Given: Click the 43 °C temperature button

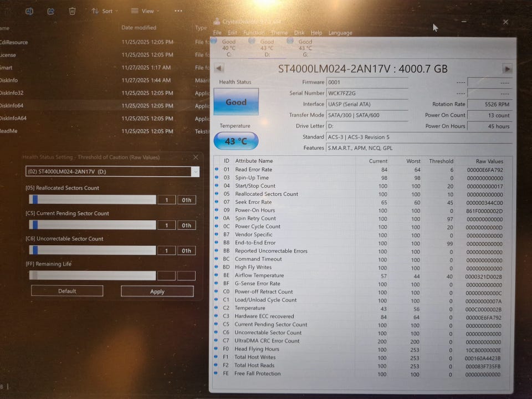Looking at the screenshot, I should point(236,141).
